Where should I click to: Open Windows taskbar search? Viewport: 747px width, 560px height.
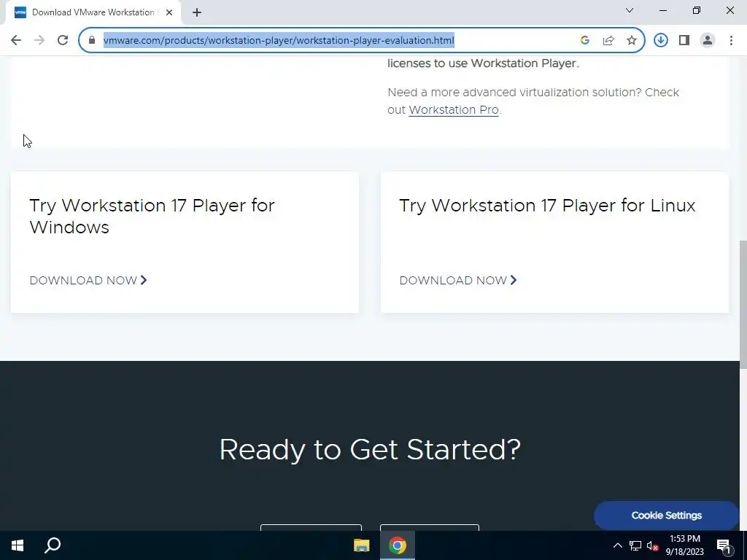tap(53, 545)
